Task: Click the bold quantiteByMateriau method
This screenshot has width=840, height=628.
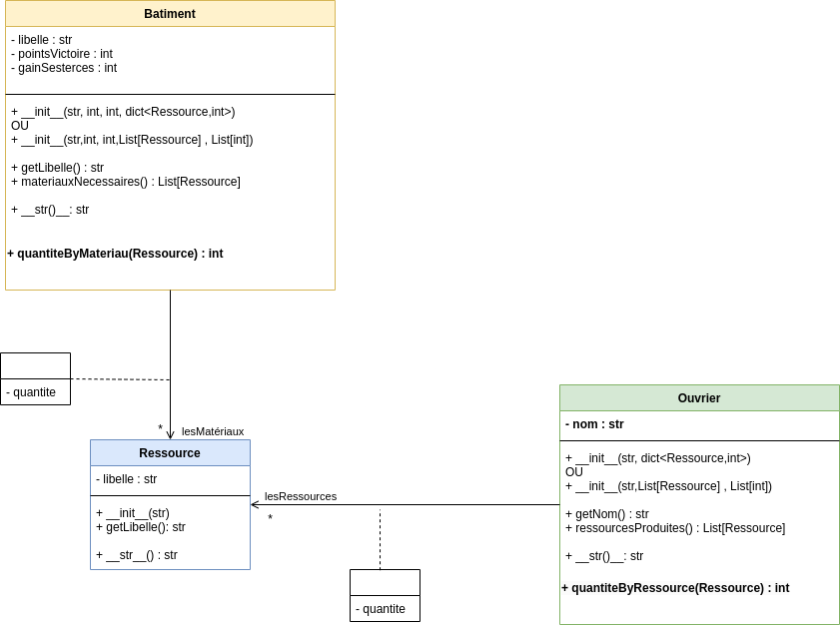Action: [115, 254]
